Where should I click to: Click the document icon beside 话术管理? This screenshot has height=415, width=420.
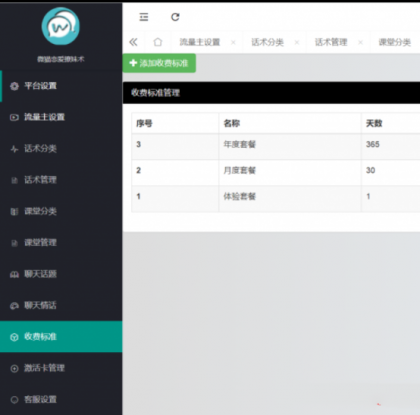click(x=14, y=180)
